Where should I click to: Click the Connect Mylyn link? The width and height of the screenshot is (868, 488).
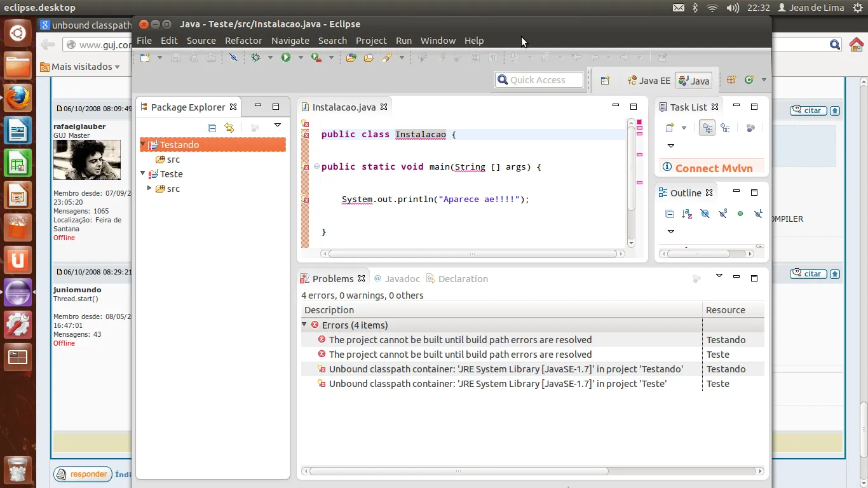[x=714, y=168]
